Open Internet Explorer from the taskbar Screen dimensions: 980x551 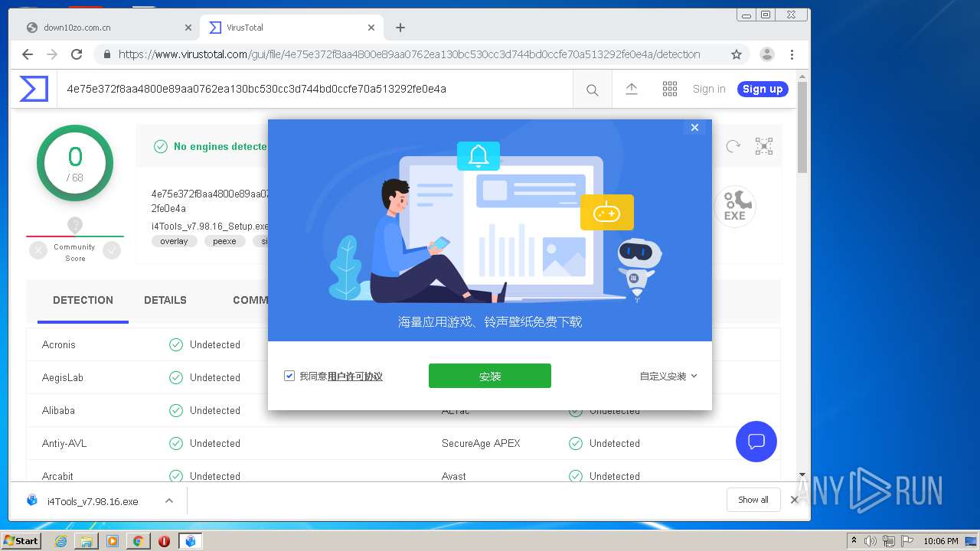pyautogui.click(x=60, y=541)
